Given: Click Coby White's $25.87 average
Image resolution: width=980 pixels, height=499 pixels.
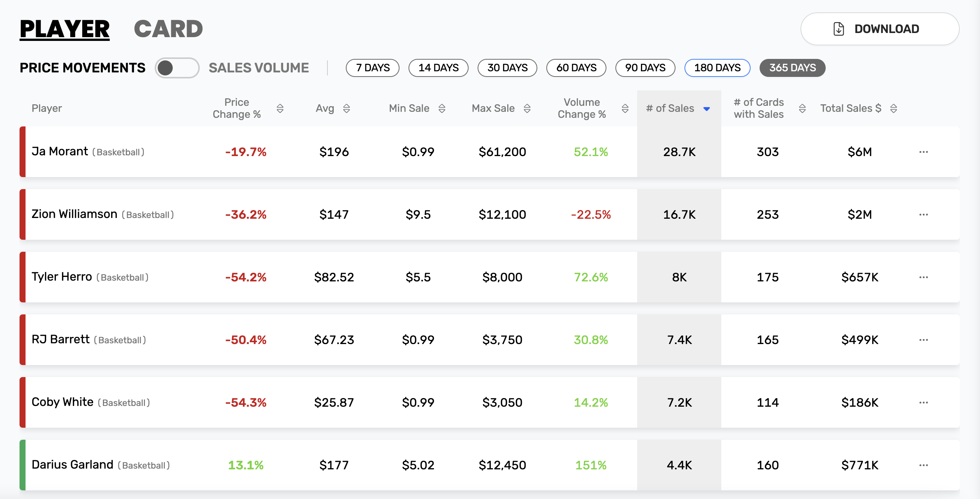Looking at the screenshot, I should [334, 403].
